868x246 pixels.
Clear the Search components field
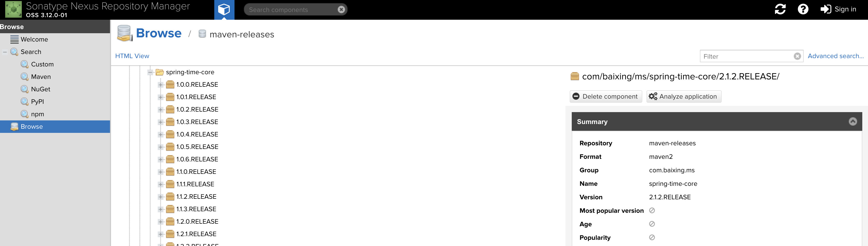[x=341, y=9]
